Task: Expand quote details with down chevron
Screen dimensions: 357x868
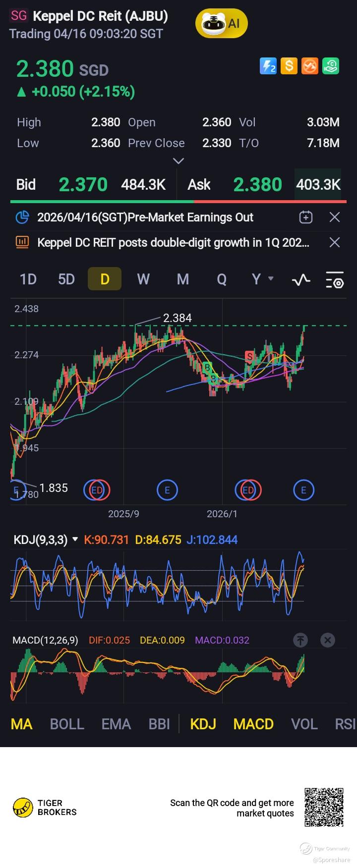Action: 178,161
